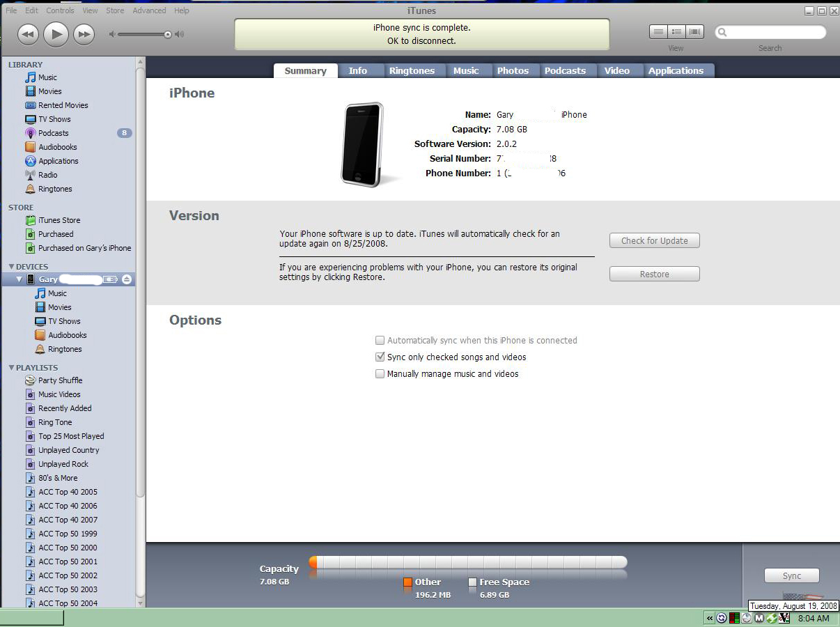
Task: Open the Applications tab
Action: click(x=676, y=70)
